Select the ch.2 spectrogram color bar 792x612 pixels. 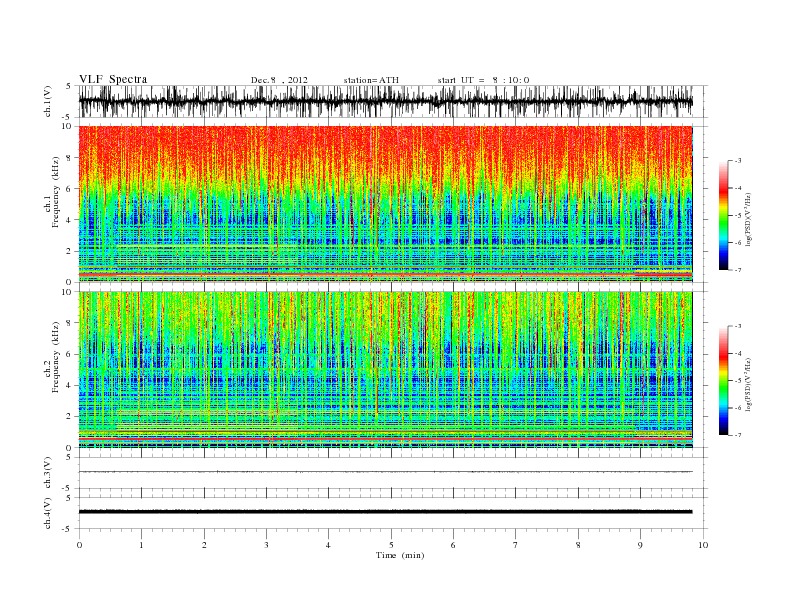click(723, 381)
